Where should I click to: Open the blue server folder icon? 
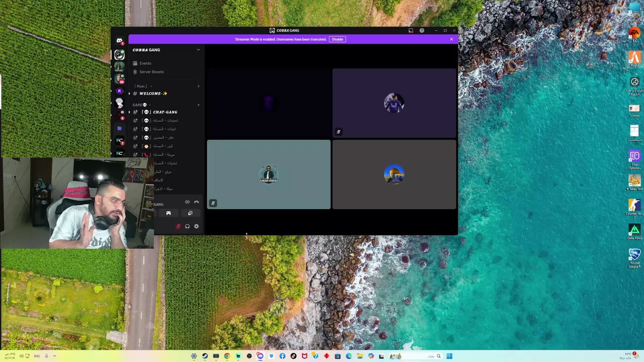[119, 128]
